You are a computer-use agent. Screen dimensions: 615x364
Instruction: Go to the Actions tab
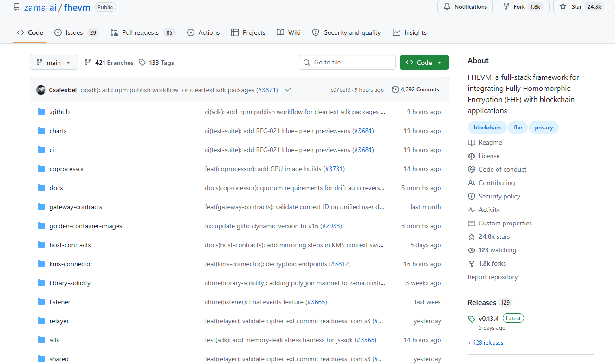click(x=203, y=32)
